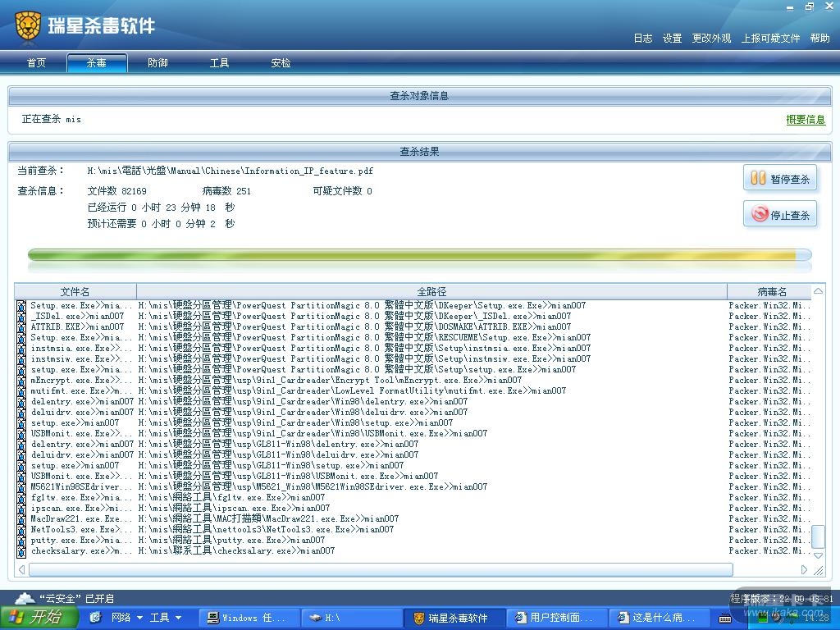The image size is (840, 630).
Task: Click the virus icon of putty.exe row
Action: pos(21,540)
